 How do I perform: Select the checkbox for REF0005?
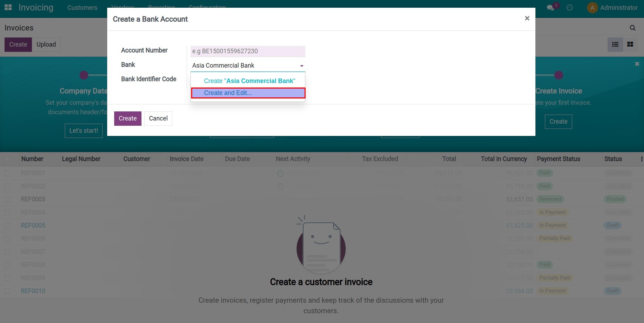pos(8,225)
